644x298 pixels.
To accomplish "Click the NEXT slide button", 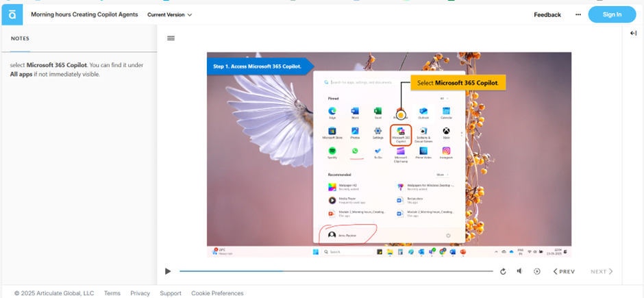I will [x=602, y=271].
